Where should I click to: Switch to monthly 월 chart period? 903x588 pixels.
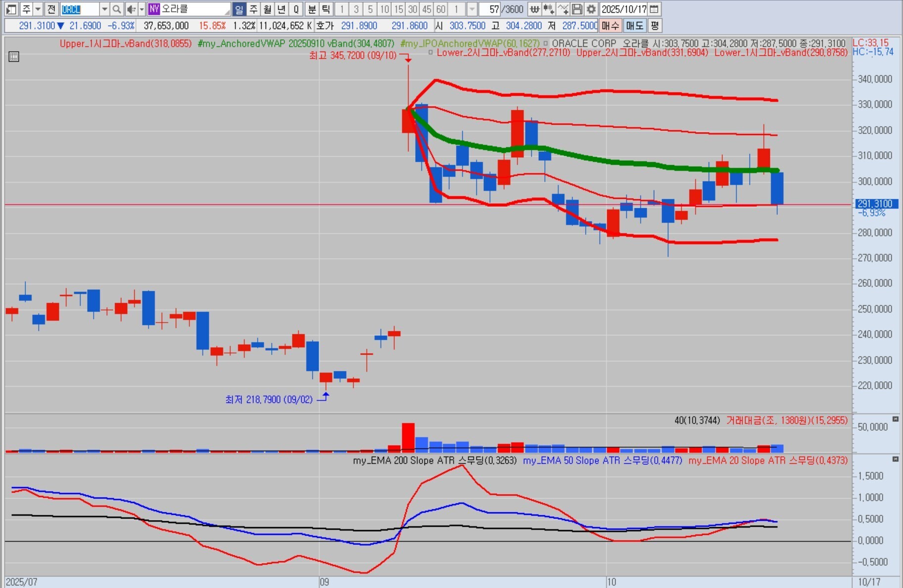click(x=267, y=9)
